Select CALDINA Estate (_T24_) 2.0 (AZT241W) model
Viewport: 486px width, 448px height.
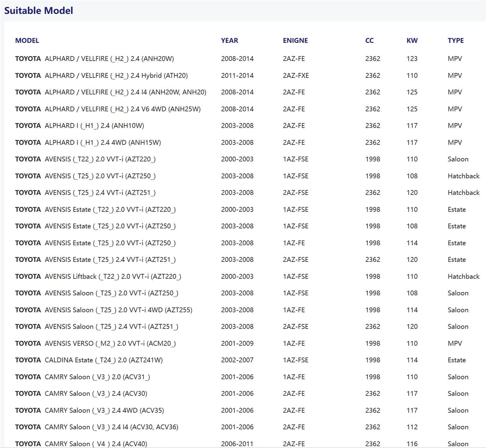click(x=89, y=360)
